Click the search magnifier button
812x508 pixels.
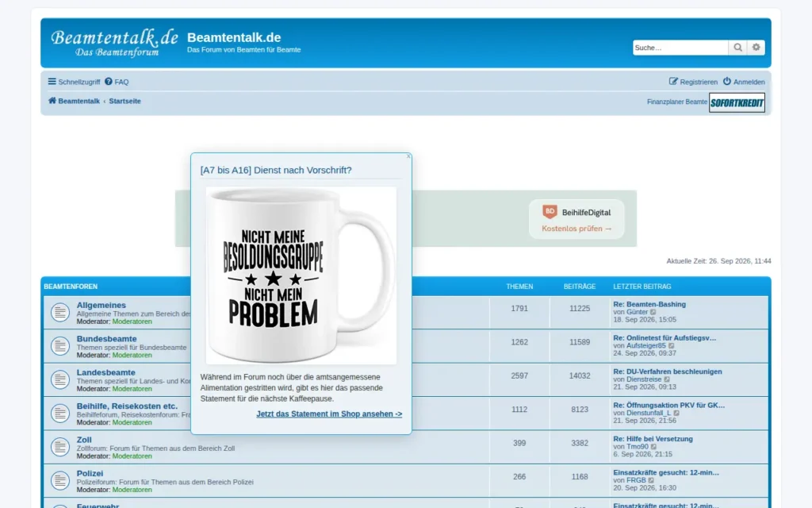point(738,48)
